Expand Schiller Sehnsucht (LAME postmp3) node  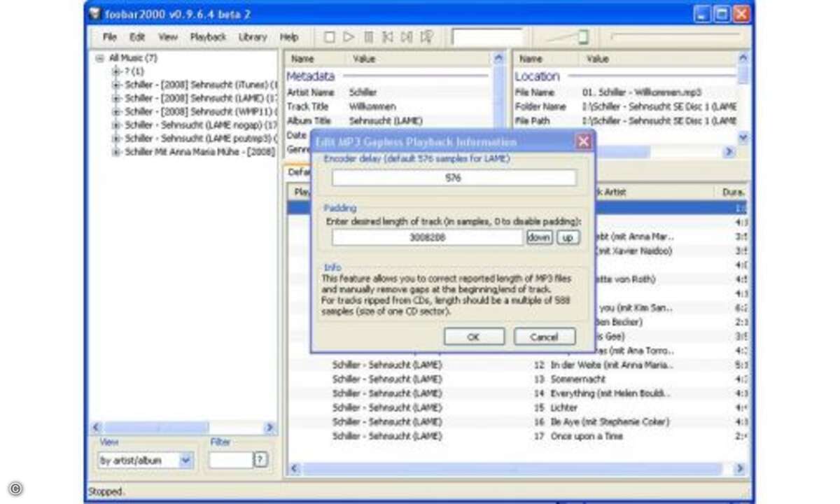pos(115,138)
